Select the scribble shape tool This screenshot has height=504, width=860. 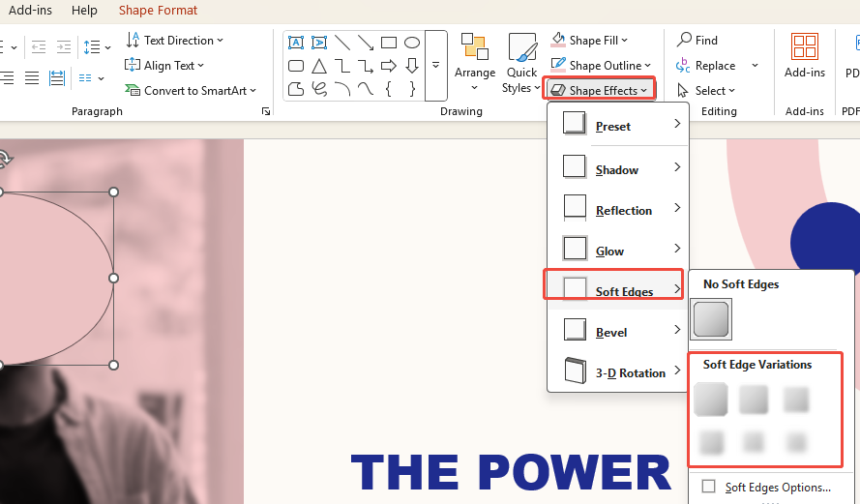click(318, 89)
